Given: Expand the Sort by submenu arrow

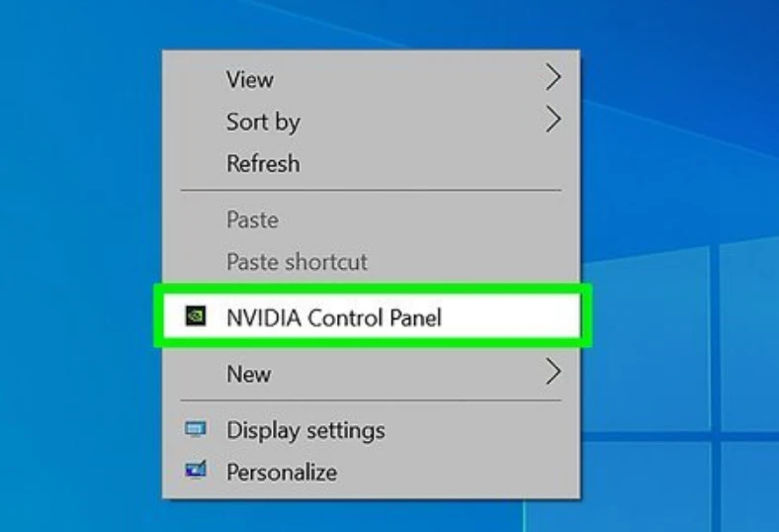Looking at the screenshot, I should (554, 120).
